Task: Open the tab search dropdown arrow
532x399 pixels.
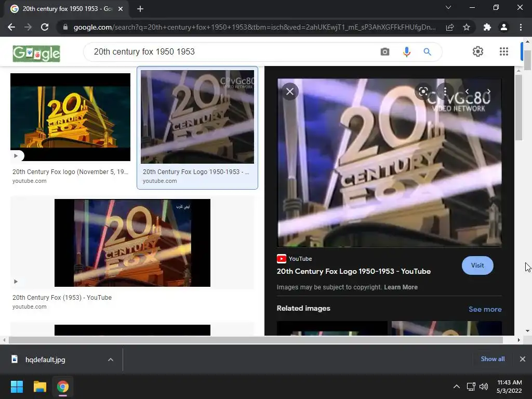Action: pyautogui.click(x=448, y=7)
